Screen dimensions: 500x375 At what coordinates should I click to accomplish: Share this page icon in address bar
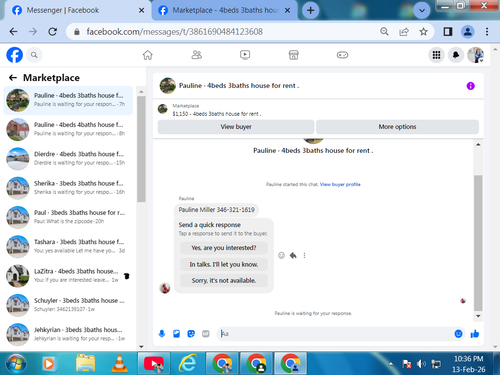(404, 32)
